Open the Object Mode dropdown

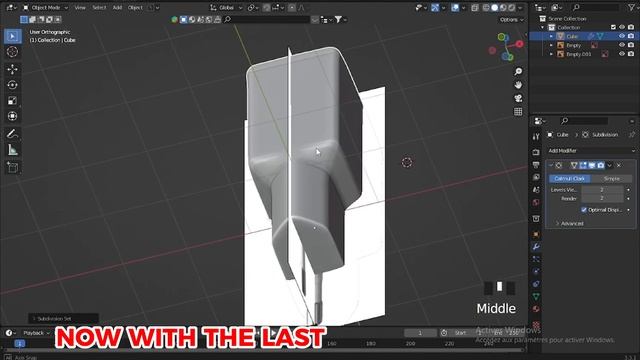(x=45, y=7)
